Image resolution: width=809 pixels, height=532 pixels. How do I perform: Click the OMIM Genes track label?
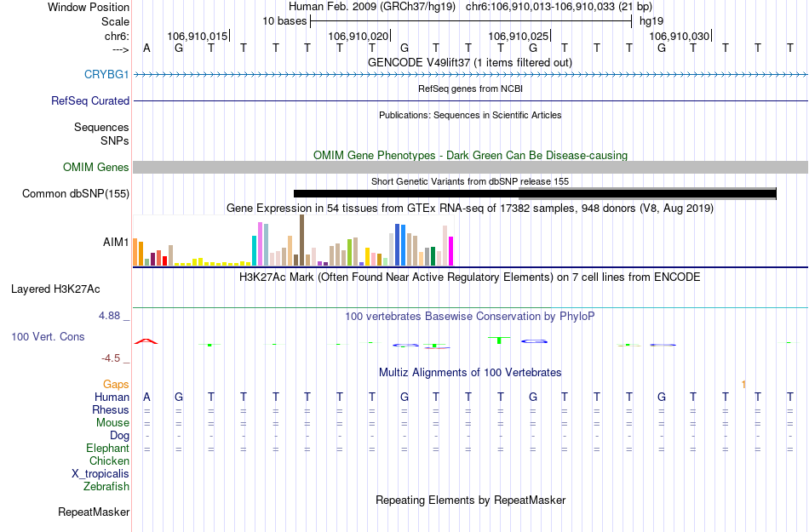pyautogui.click(x=95, y=167)
